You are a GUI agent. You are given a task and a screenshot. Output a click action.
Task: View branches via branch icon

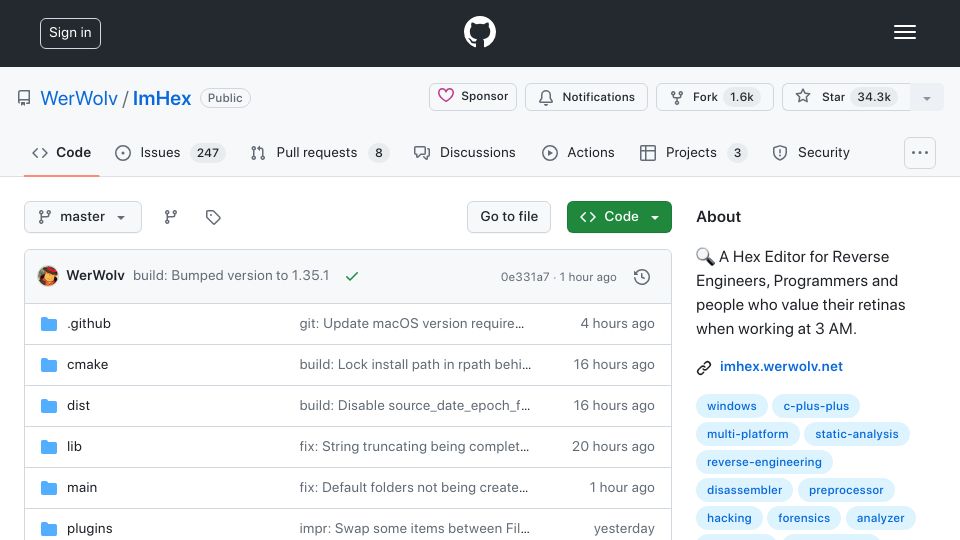171,217
